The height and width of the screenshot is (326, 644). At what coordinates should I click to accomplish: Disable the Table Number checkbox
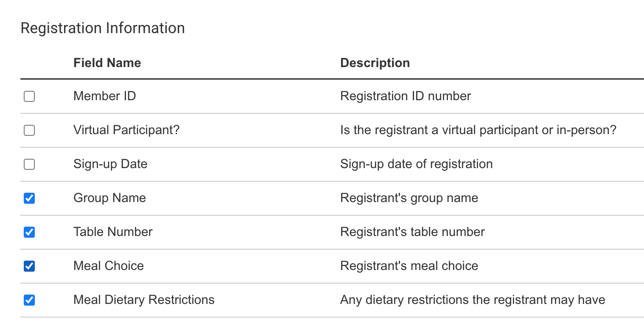[x=29, y=232]
